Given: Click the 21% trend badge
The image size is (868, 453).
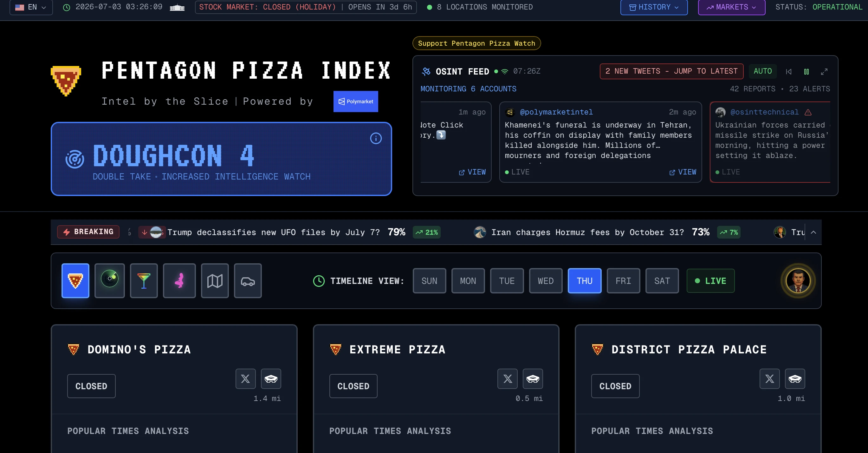Looking at the screenshot, I should tap(427, 232).
